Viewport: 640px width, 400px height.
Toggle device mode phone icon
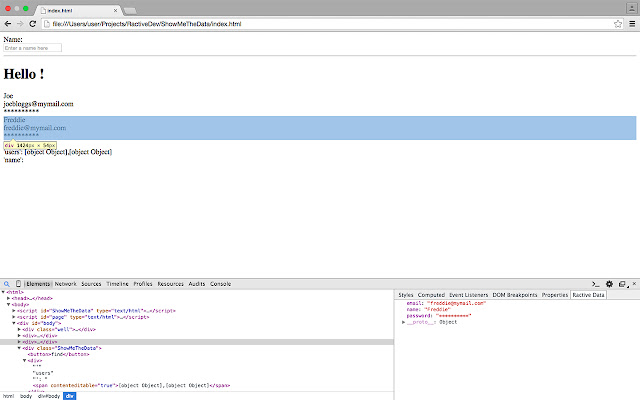pyautogui.click(x=18, y=284)
